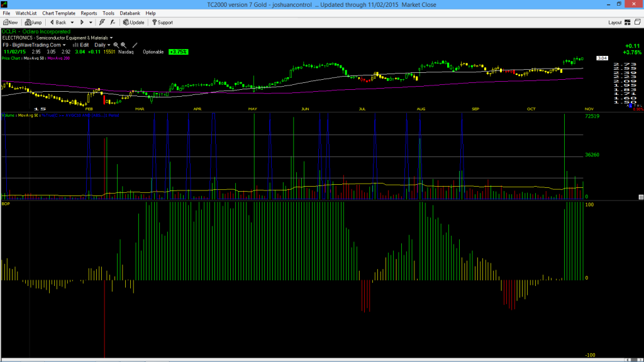The height and width of the screenshot is (362, 644).
Task: Click the Layout label
Action: (x=615, y=23)
